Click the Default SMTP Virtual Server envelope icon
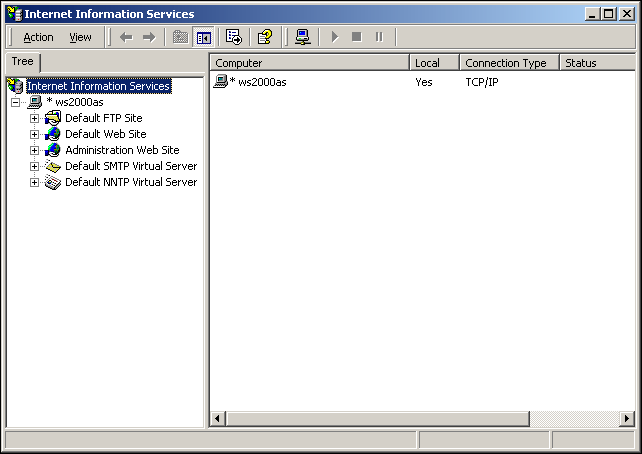The image size is (642, 454). coord(53,166)
